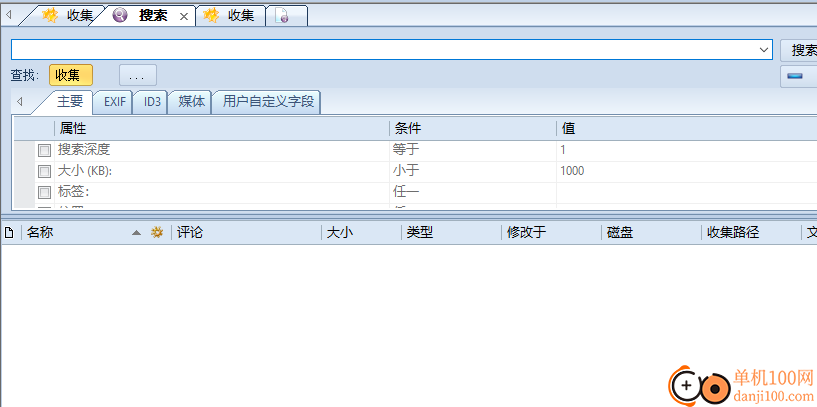
Task: Toggle the yellow 收集 lookup button
Action: tap(71, 75)
